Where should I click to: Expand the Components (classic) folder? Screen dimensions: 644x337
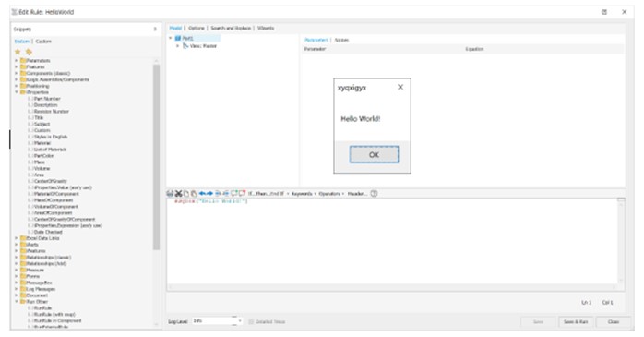(17, 73)
